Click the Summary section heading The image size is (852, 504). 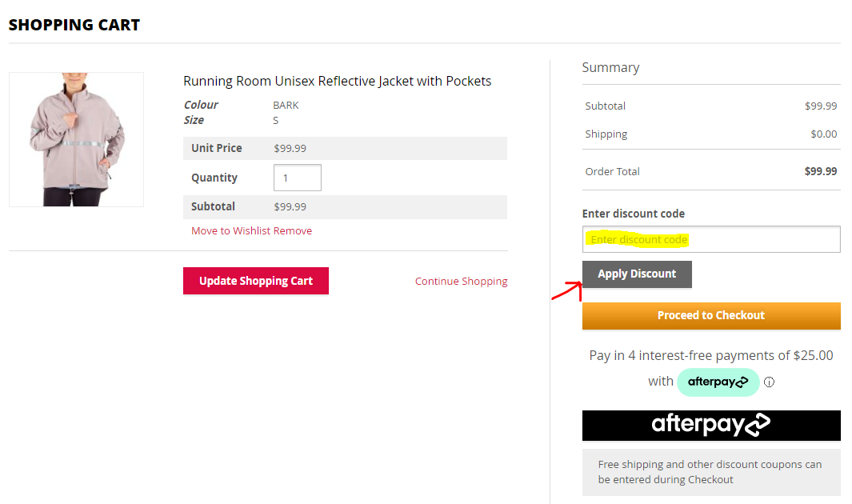click(610, 67)
